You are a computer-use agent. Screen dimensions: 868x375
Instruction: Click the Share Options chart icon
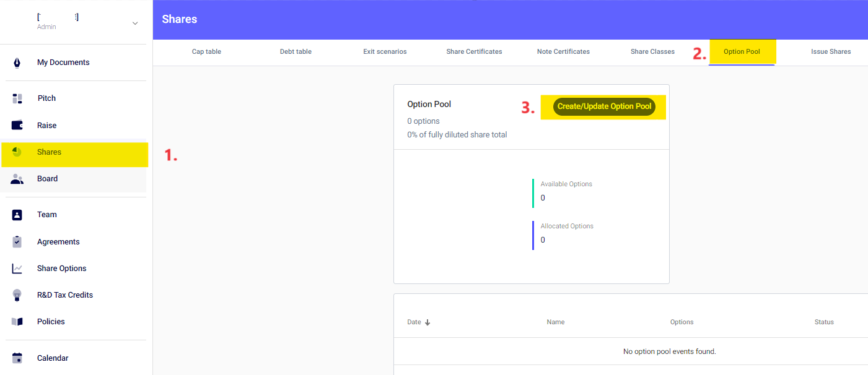(17, 269)
